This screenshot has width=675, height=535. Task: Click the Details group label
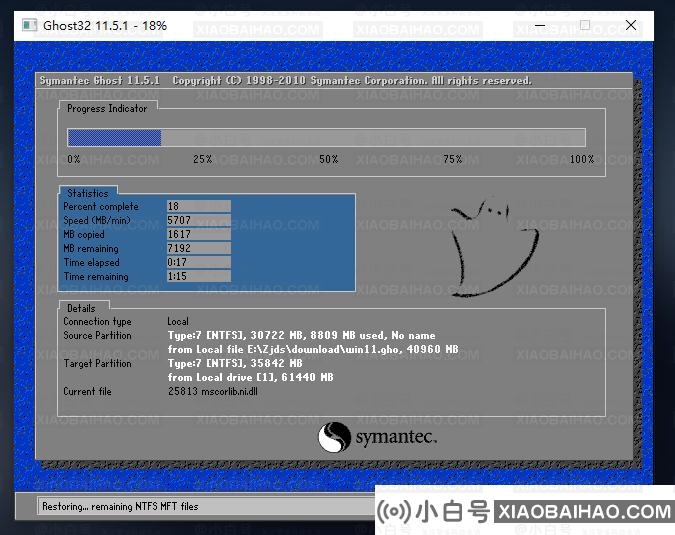tap(81, 308)
